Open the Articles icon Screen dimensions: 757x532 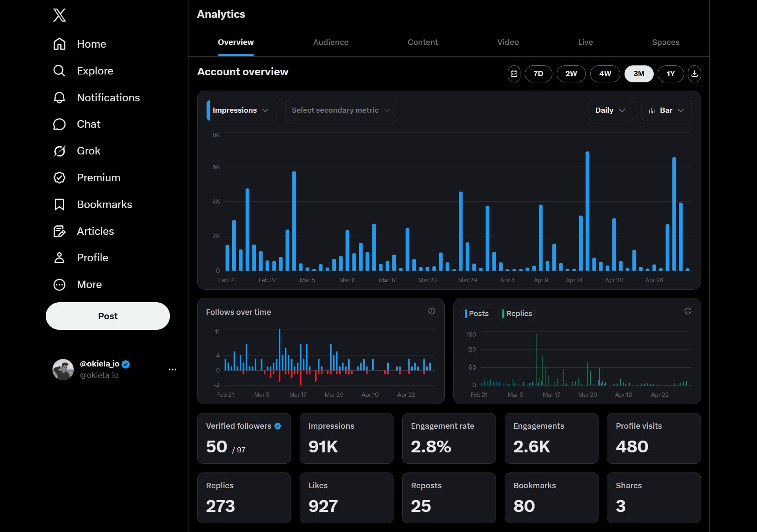point(59,231)
